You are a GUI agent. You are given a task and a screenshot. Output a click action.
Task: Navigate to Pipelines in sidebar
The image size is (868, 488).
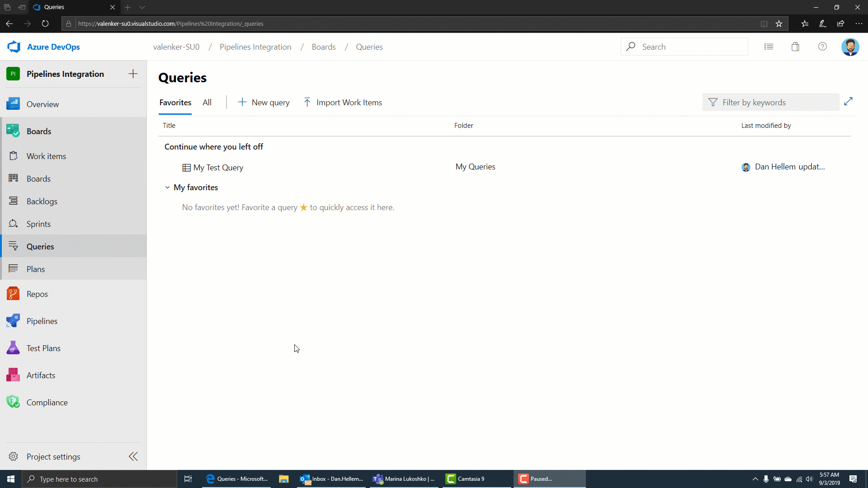pos(42,320)
